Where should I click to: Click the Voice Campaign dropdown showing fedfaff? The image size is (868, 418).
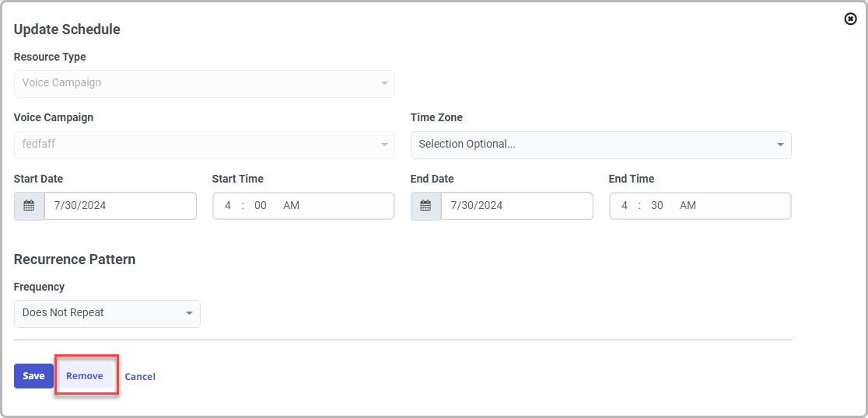tap(204, 145)
